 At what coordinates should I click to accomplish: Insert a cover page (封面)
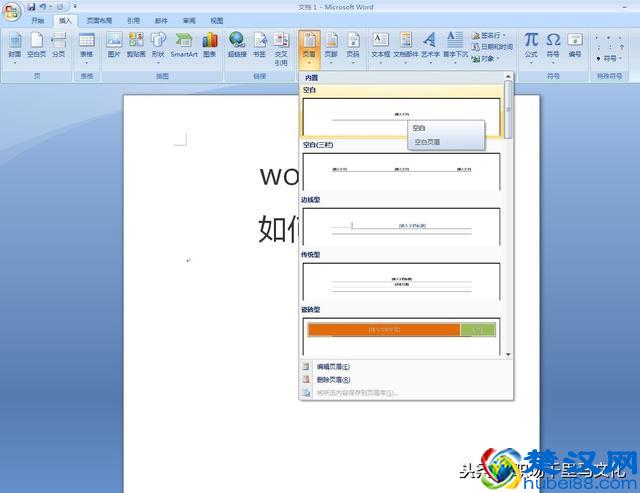14,44
